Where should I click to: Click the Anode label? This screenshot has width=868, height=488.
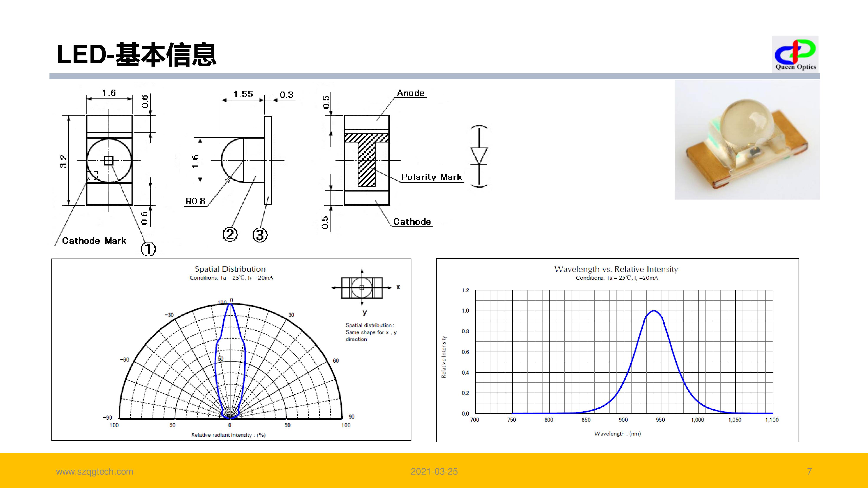click(x=410, y=93)
